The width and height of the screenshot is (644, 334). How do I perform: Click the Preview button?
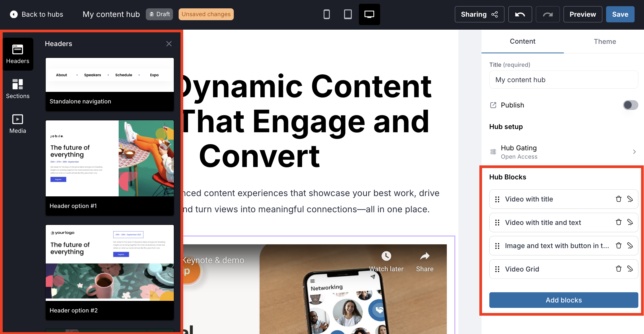click(x=583, y=14)
